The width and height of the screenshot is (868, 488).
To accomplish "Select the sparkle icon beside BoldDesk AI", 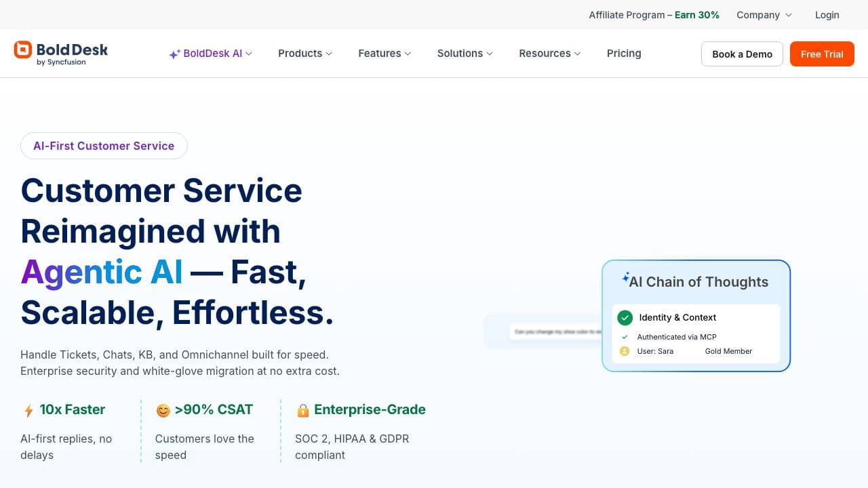I will (x=175, y=53).
